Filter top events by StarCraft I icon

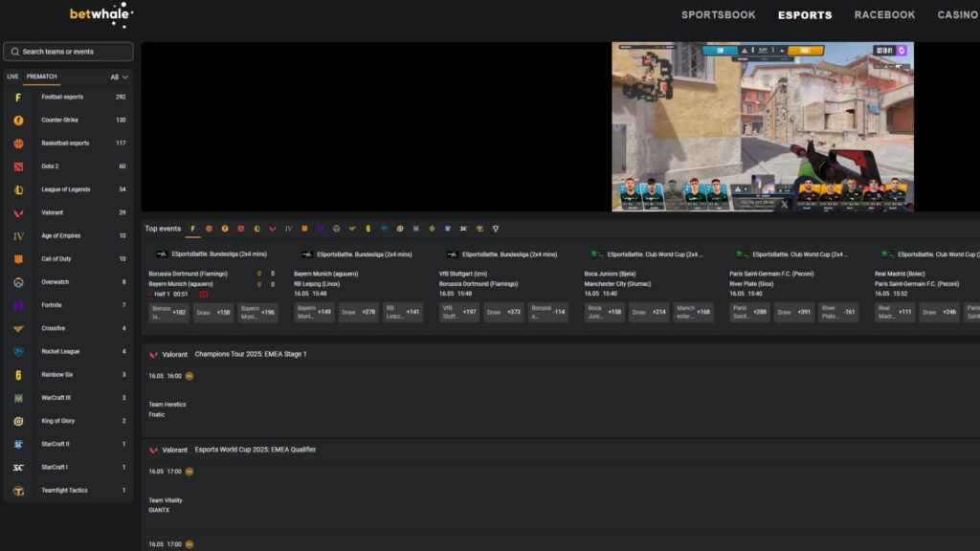coord(464,229)
